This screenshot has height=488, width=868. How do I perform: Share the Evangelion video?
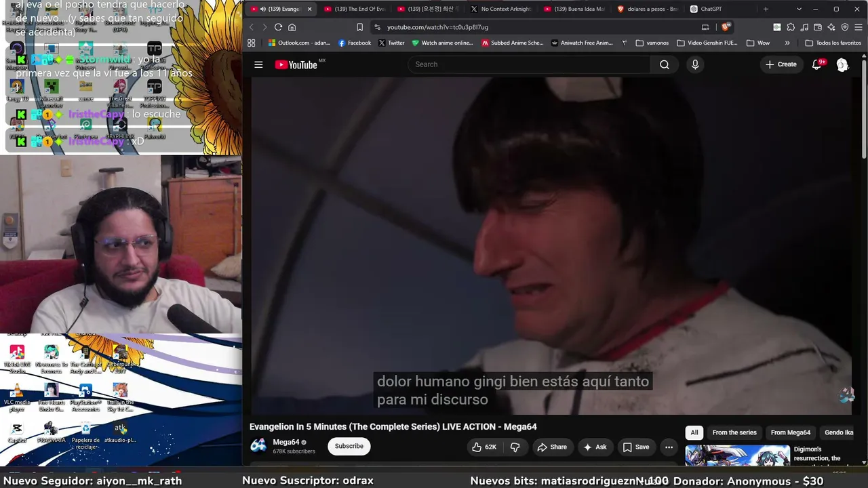pos(552,447)
